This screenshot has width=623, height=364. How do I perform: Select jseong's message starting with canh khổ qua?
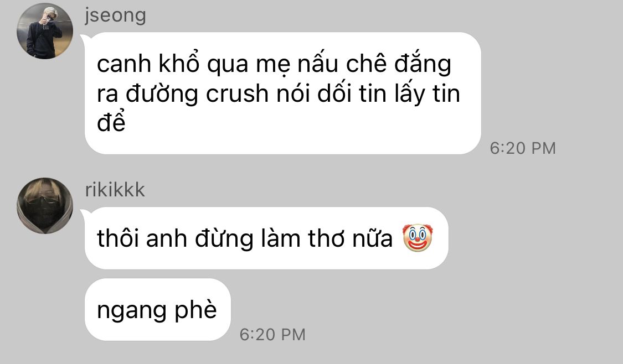click(282, 93)
